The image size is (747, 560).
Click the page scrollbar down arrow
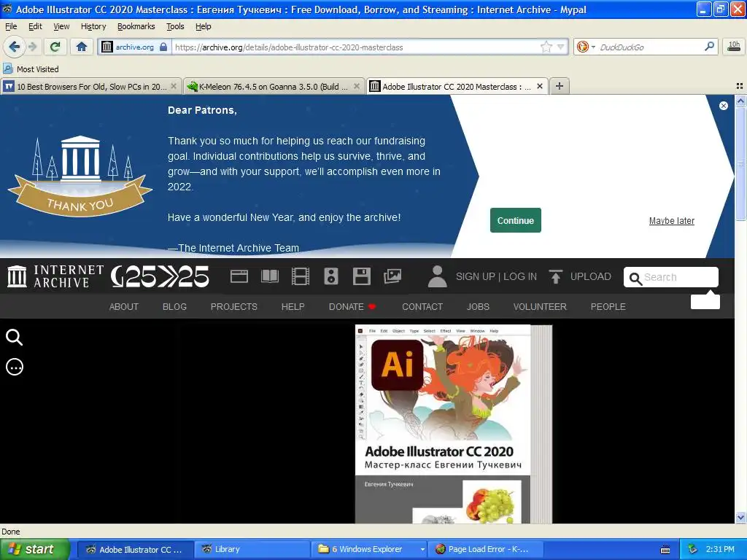[740, 517]
